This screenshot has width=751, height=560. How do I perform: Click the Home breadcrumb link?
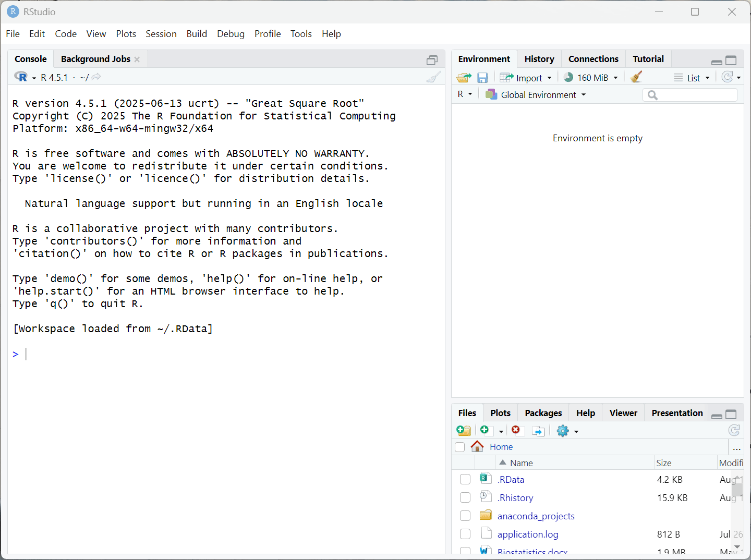coord(501,447)
